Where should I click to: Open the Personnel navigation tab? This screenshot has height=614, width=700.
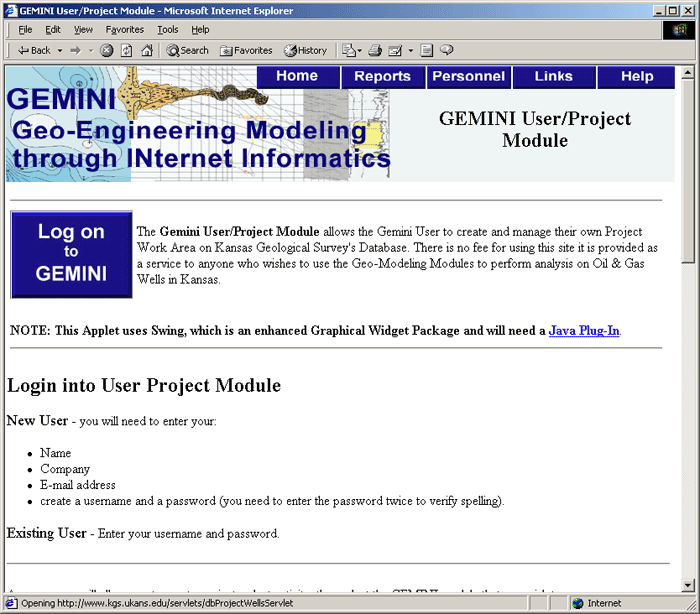tap(469, 76)
